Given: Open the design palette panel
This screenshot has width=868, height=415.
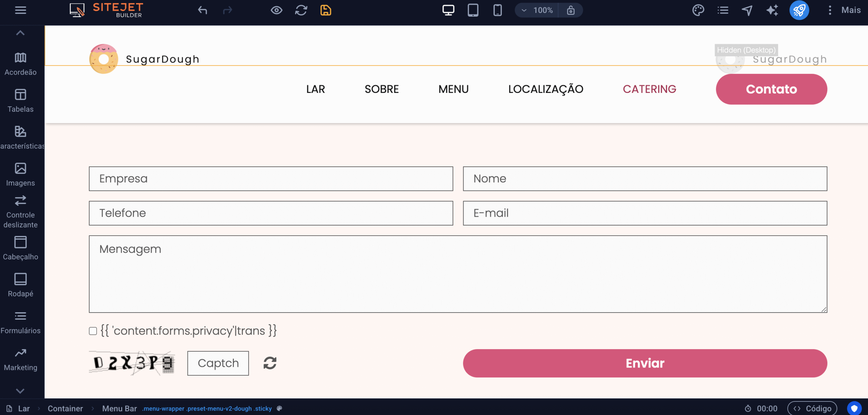Looking at the screenshot, I should point(698,10).
